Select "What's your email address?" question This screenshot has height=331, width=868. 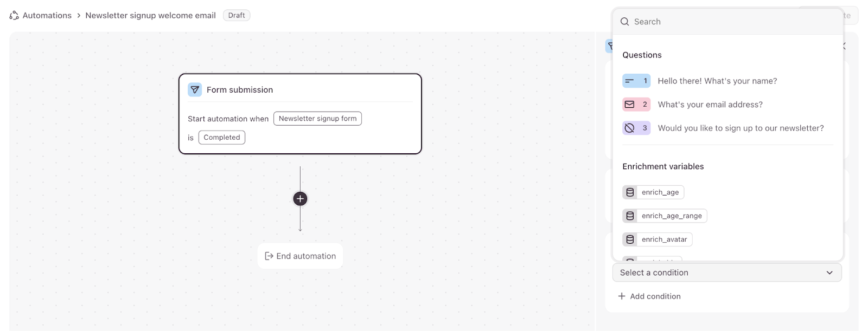[710, 105]
